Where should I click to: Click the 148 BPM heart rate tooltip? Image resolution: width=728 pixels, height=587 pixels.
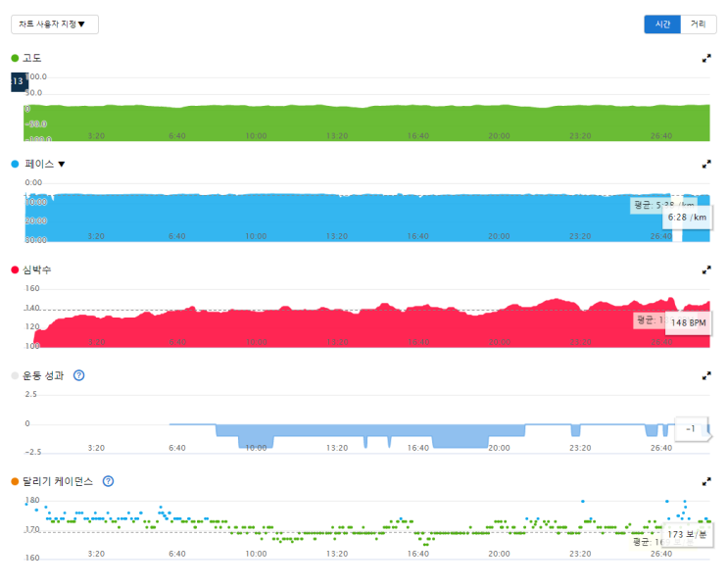pyautogui.click(x=688, y=322)
